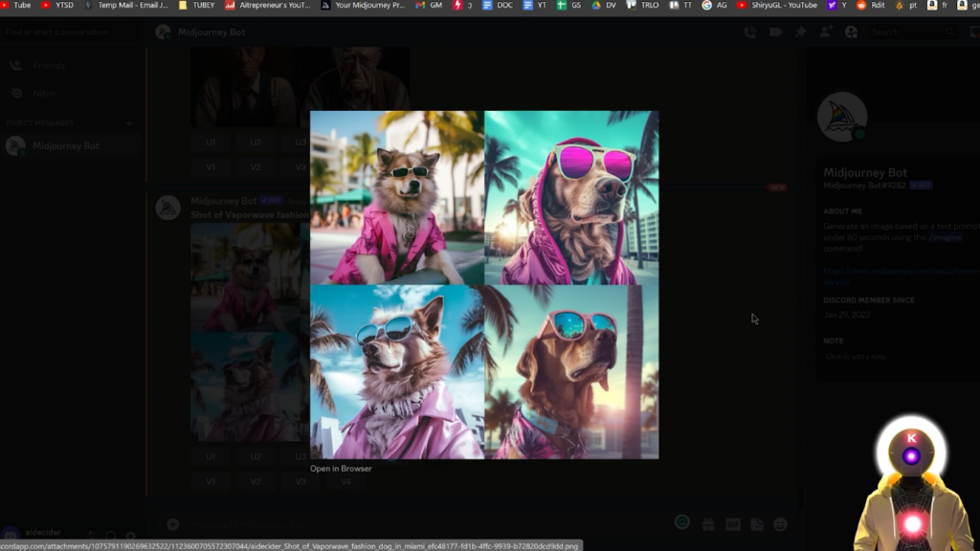Click V4 under the Vaporwave dog grid
This screenshot has width=980, height=551.
click(345, 482)
